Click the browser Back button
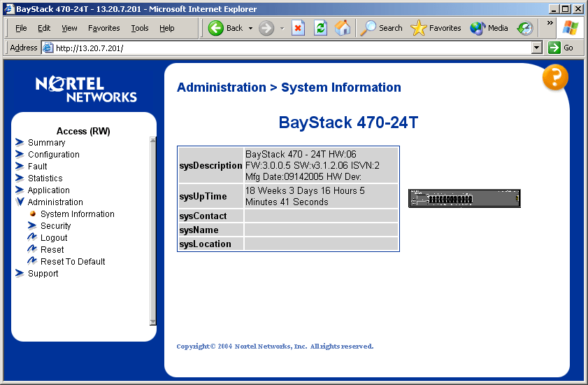This screenshot has height=385, width=588. click(x=226, y=28)
